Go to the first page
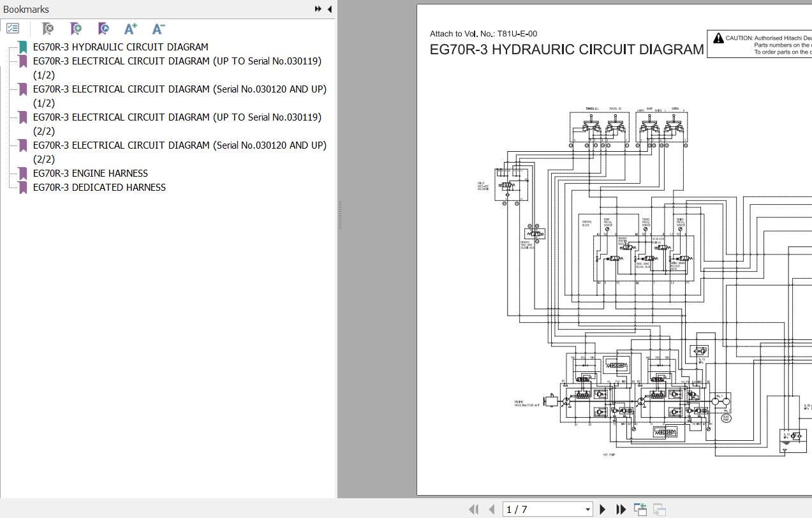Viewport: 812px width, 518px height. (473, 509)
